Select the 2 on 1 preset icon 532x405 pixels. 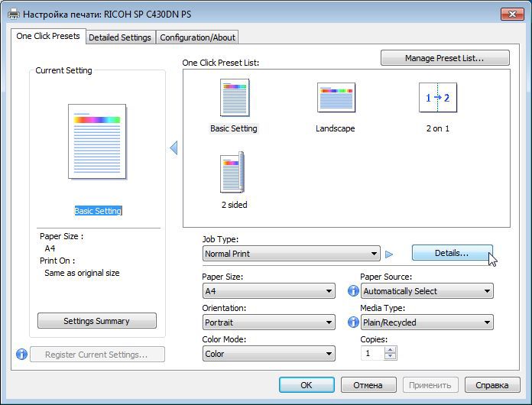point(438,97)
